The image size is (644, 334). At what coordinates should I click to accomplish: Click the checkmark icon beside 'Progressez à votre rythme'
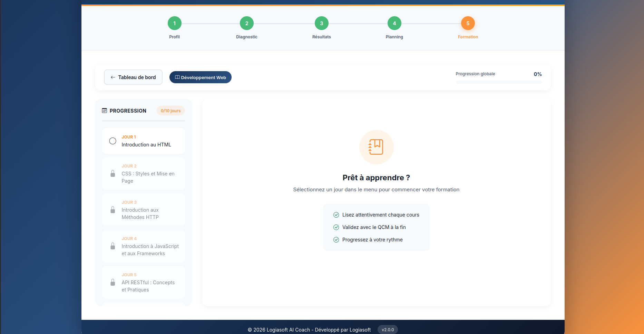click(336, 239)
